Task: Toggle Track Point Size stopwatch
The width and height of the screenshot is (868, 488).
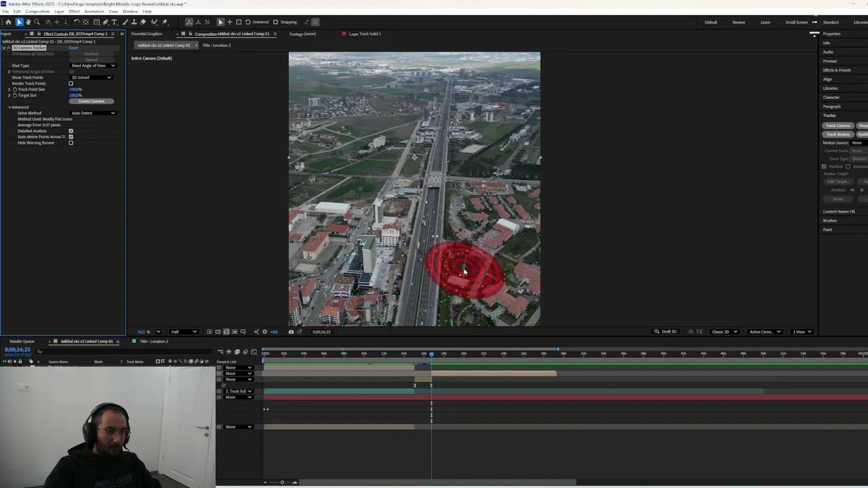Action: (x=15, y=89)
